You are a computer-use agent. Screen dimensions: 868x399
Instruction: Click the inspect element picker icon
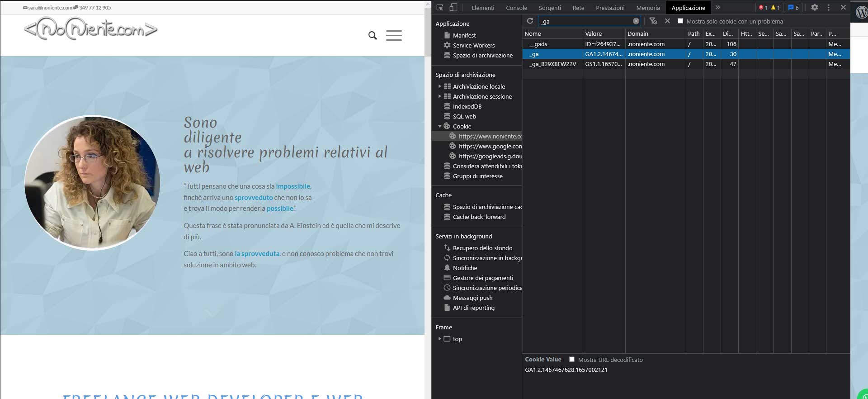pos(440,8)
